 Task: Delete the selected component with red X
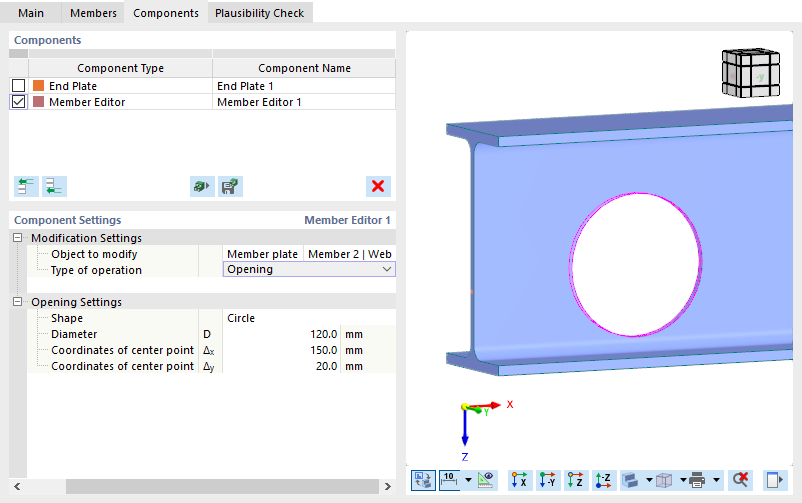click(x=378, y=186)
